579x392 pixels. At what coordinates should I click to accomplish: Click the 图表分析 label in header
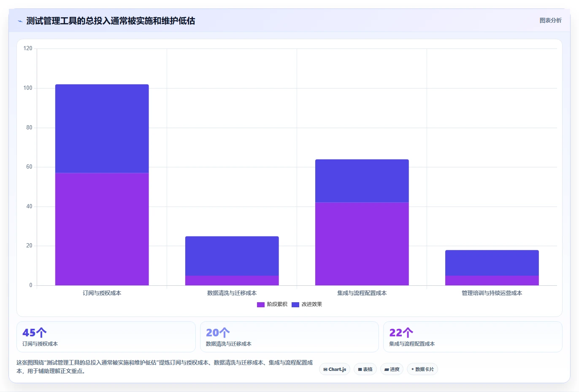click(550, 20)
